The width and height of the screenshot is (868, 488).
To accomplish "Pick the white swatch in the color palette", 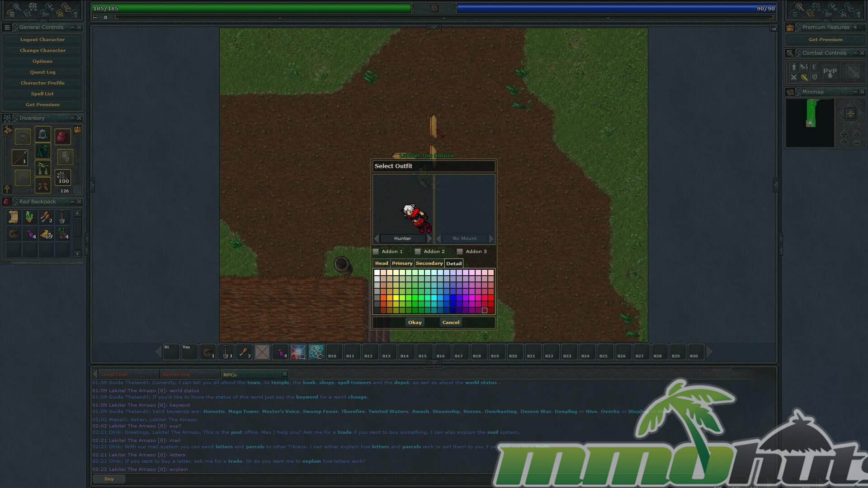I will (x=377, y=272).
